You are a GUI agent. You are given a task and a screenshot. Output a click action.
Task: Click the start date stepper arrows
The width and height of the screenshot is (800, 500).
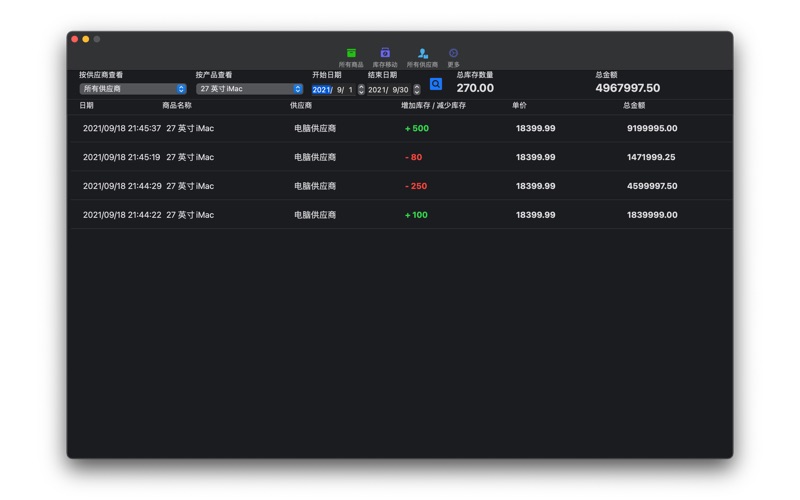coord(361,90)
